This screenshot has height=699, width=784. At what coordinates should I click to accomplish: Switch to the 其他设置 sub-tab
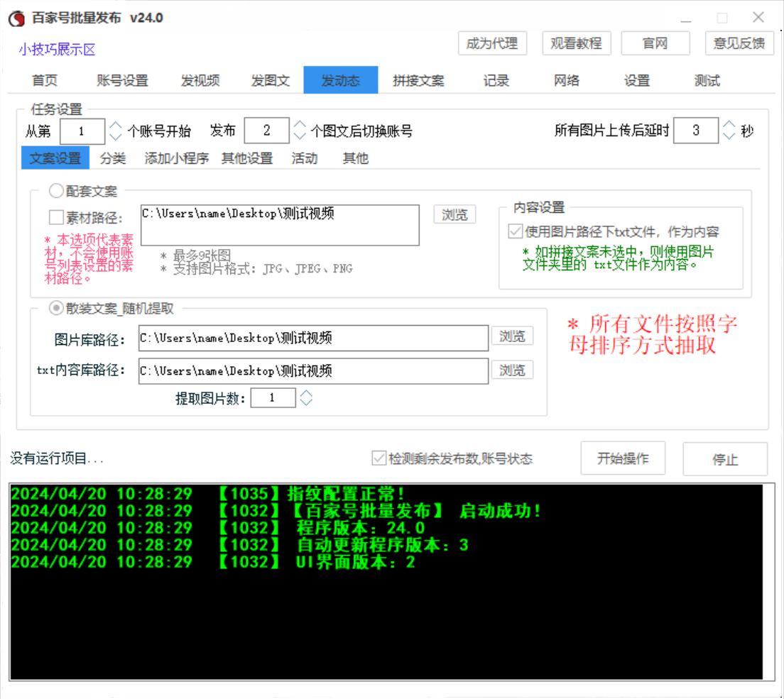coord(247,158)
